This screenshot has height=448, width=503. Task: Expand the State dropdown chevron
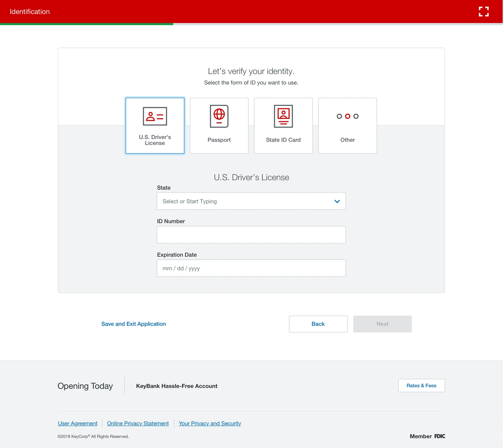tap(337, 201)
